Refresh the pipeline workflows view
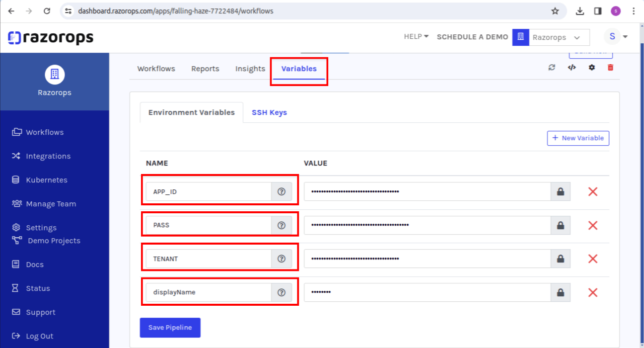644x348 pixels. click(552, 68)
